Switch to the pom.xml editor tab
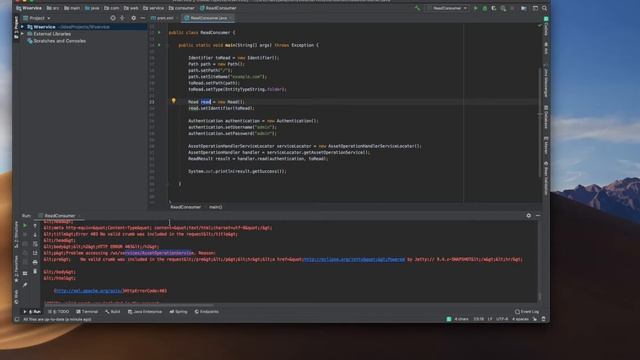The height and width of the screenshot is (360, 640). [x=163, y=18]
